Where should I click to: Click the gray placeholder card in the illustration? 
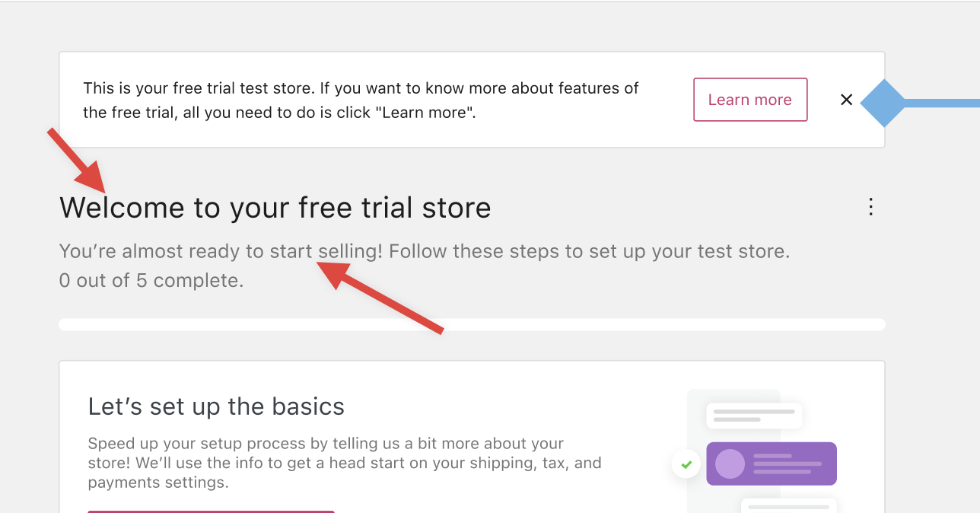(754, 416)
